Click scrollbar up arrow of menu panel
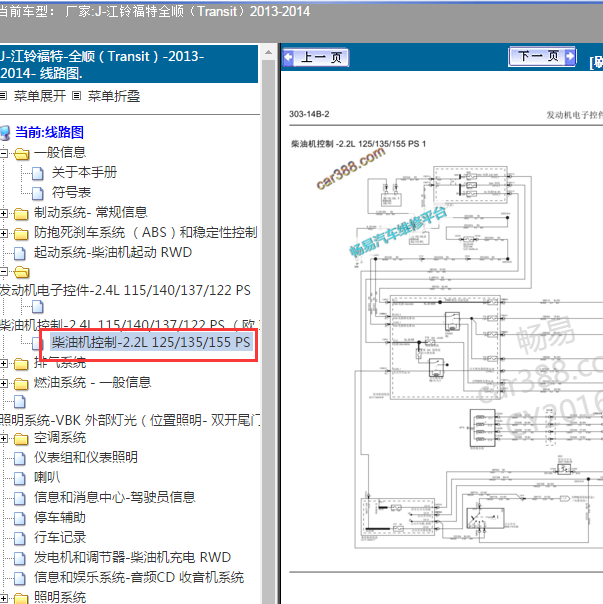The width and height of the screenshot is (603, 604). (x=269, y=52)
